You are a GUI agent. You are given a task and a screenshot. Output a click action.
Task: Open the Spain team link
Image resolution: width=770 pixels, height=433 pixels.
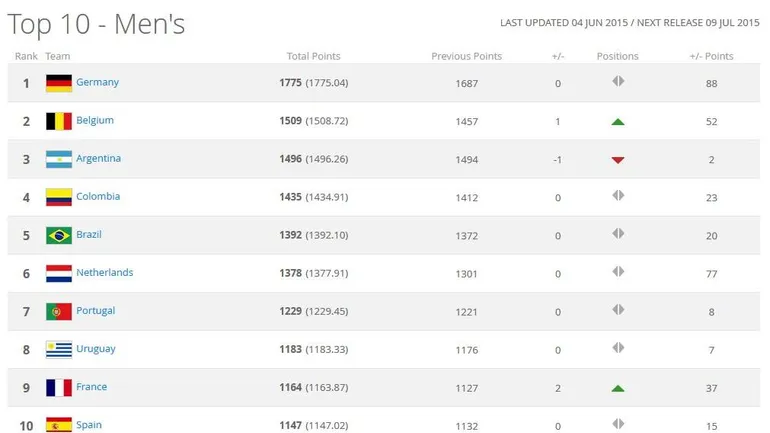click(x=89, y=425)
